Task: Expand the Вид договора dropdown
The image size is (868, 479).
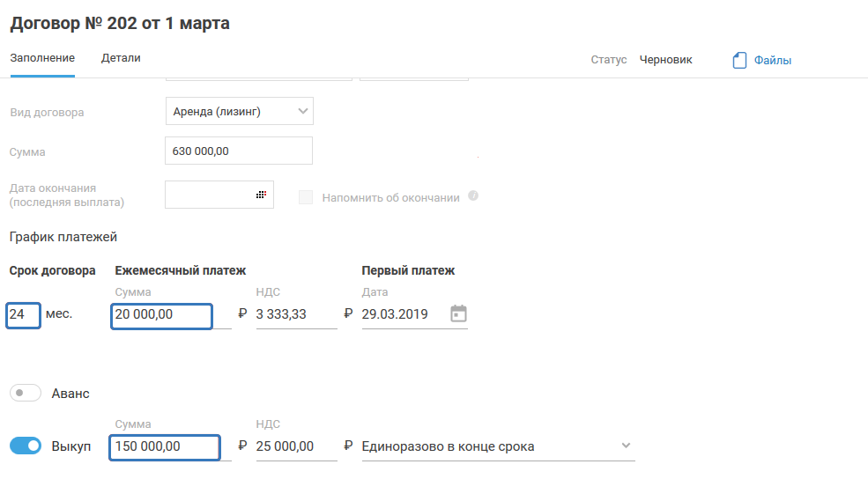Action: point(302,111)
